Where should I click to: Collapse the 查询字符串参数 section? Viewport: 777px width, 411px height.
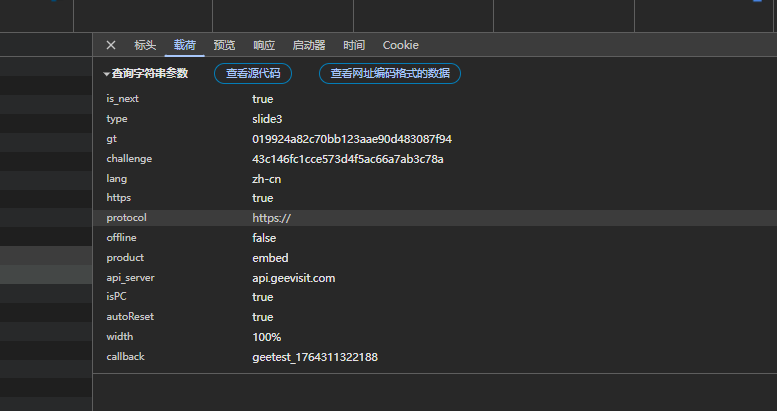click(x=108, y=74)
